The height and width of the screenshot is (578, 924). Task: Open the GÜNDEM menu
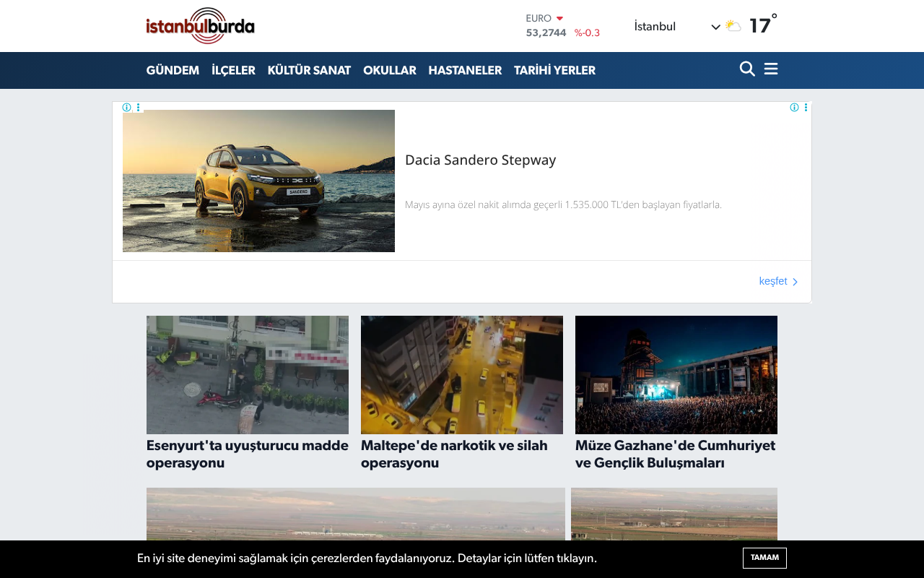pyautogui.click(x=173, y=70)
